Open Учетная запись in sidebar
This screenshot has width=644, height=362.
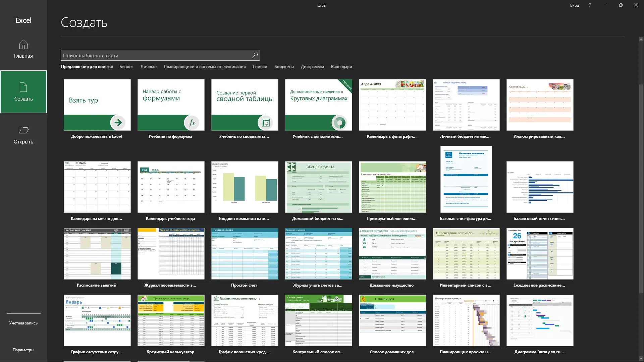(x=23, y=323)
